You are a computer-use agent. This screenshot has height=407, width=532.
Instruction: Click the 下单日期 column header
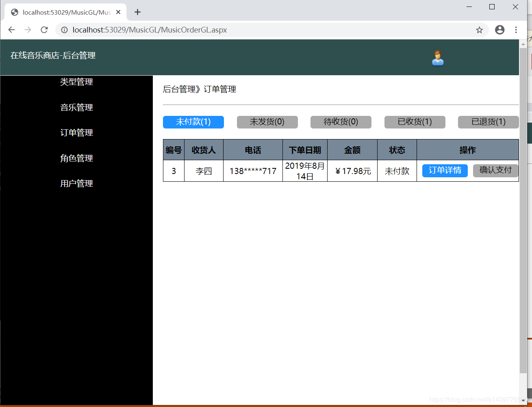(305, 150)
